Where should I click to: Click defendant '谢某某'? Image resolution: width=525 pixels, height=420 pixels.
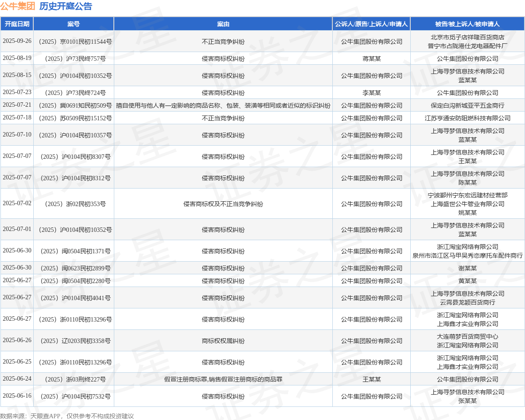(467, 268)
